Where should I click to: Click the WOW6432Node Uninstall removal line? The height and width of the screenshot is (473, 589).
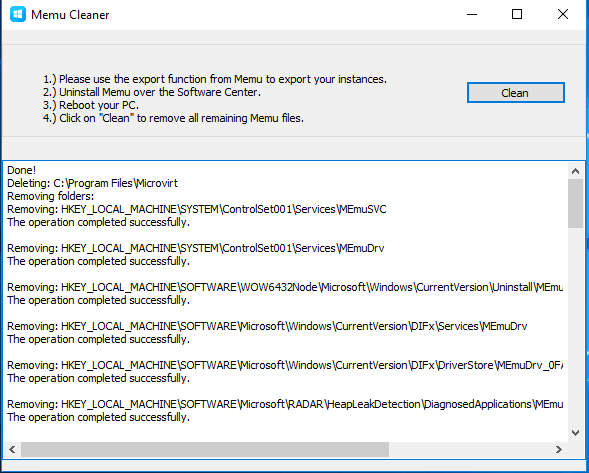pos(285,287)
